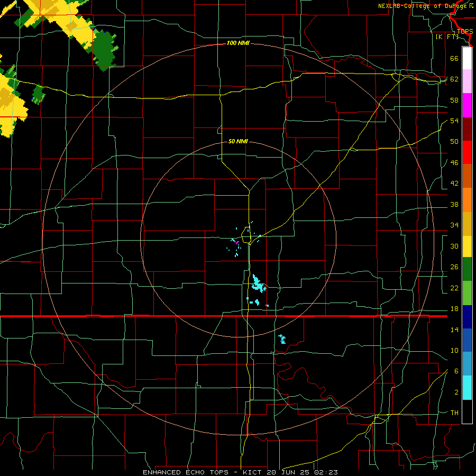Click the large dark green echo at the upper left
This screenshot has width=476, height=476.
tap(105, 50)
